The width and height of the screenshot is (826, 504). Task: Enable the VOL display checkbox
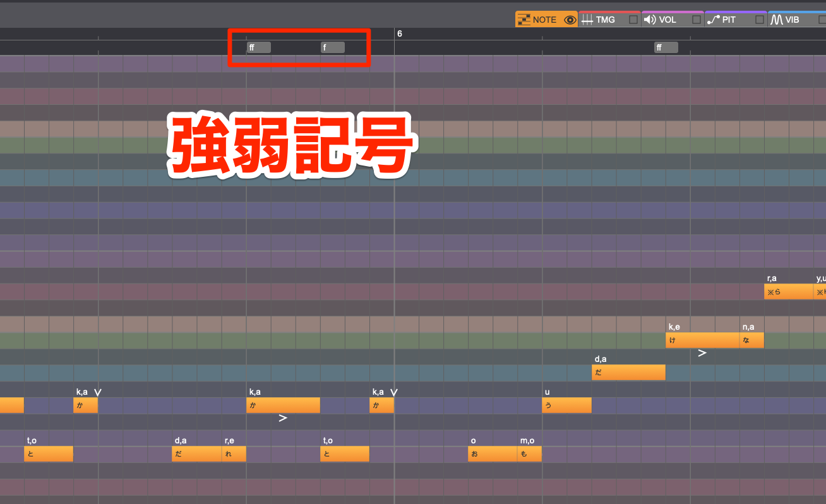(696, 20)
